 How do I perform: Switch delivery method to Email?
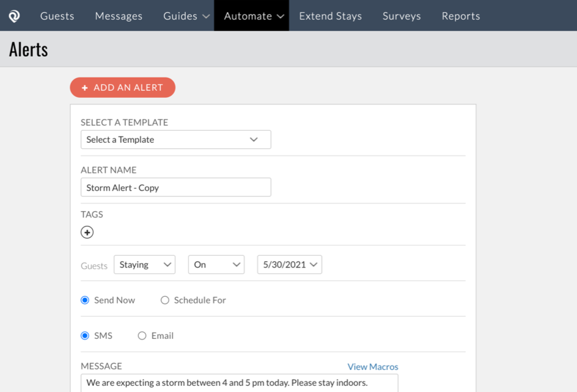click(x=142, y=335)
